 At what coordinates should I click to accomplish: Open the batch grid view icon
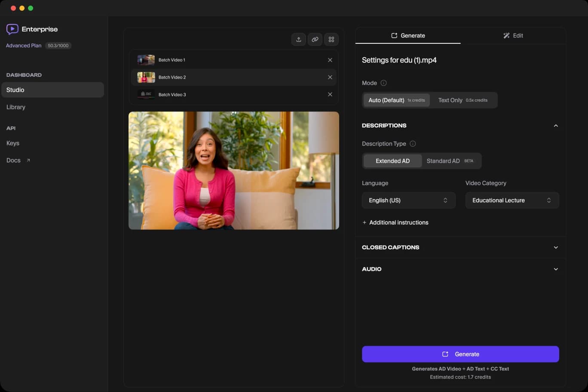click(331, 39)
